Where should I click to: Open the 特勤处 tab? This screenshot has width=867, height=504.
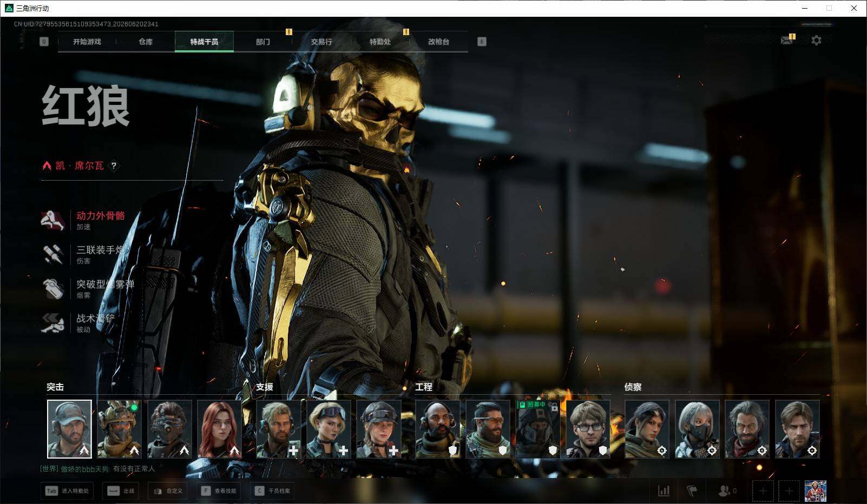[x=380, y=42]
